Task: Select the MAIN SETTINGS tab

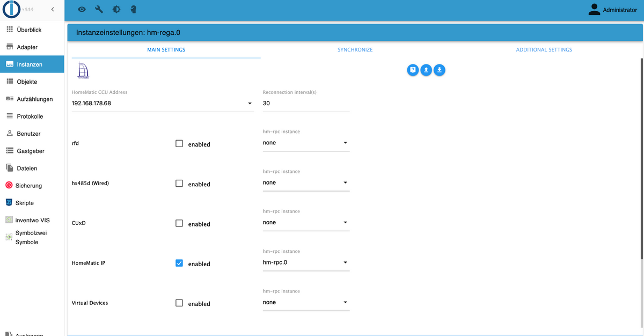Action: (166, 49)
